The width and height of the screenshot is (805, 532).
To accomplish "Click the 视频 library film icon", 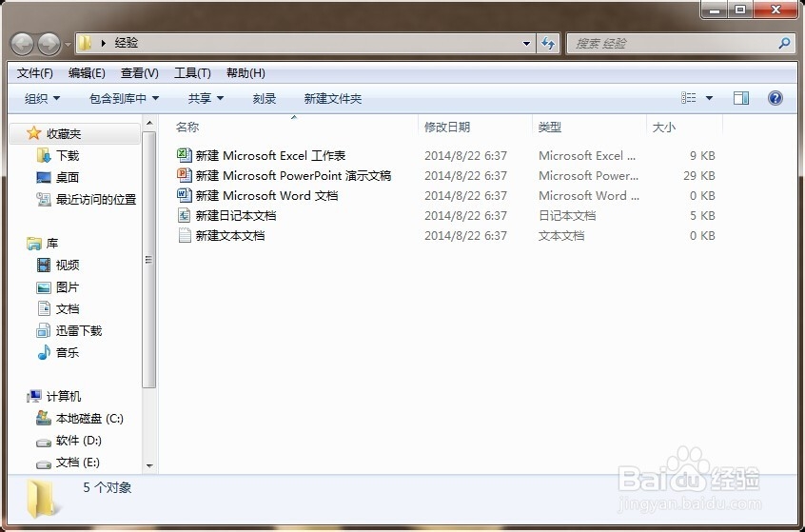I will tap(44, 265).
